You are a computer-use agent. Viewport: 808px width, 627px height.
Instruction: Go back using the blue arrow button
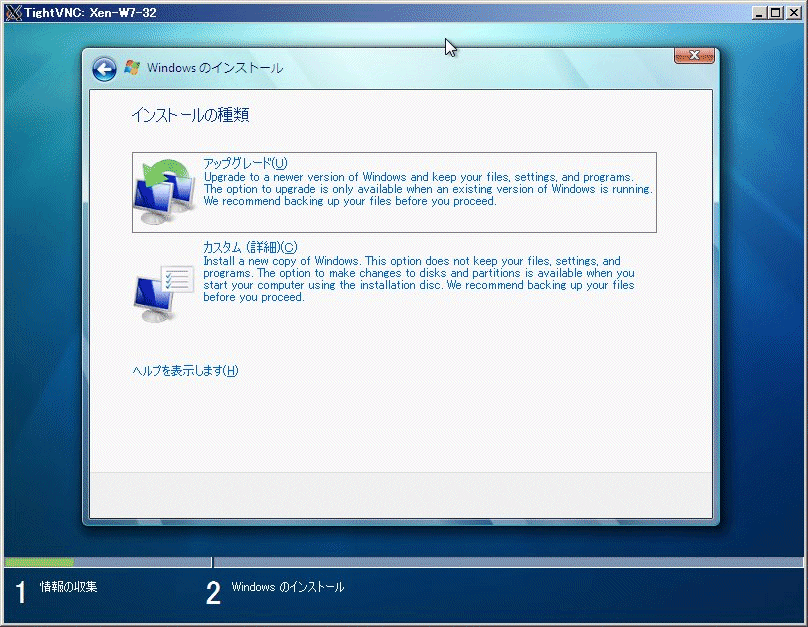coord(104,69)
